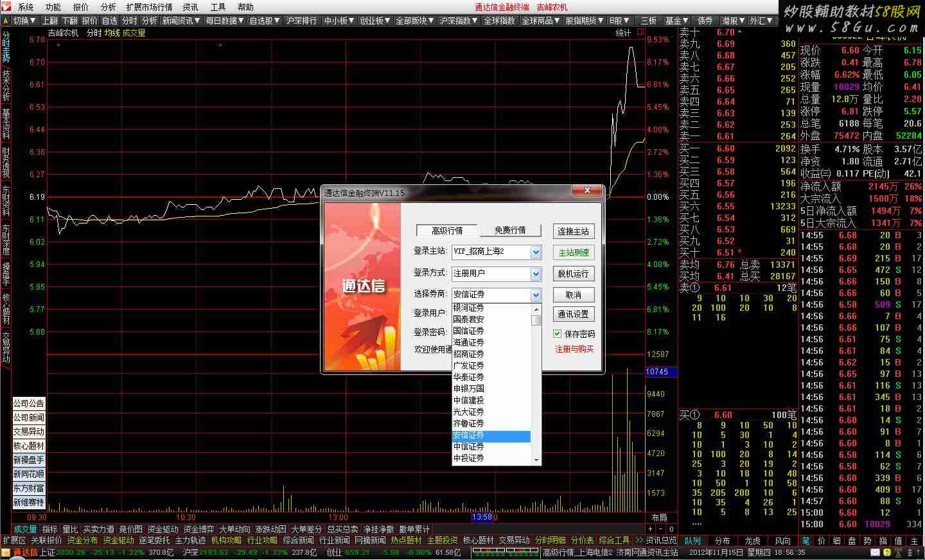Switch to 买卖力道 tab below chart
This screenshot has height=560, width=925.
(98, 529)
